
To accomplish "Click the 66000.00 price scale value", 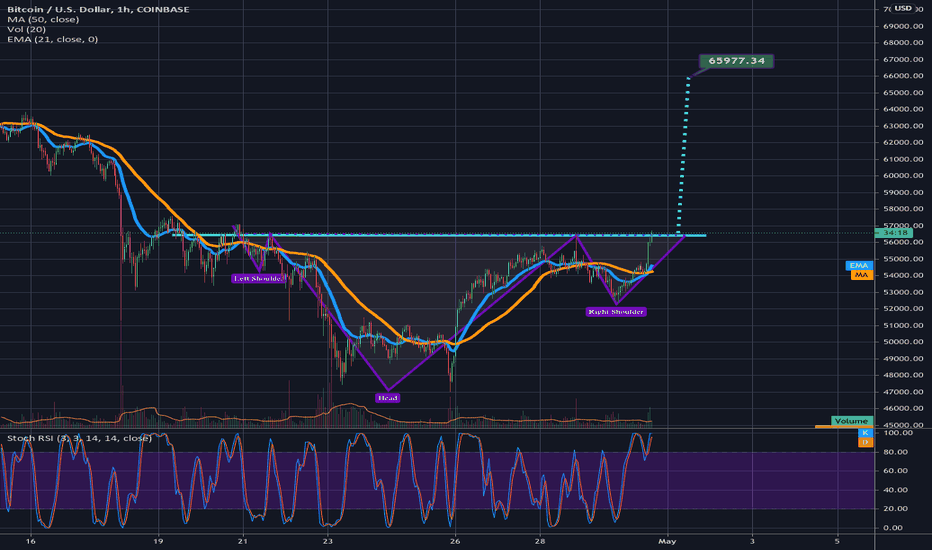I will point(903,76).
